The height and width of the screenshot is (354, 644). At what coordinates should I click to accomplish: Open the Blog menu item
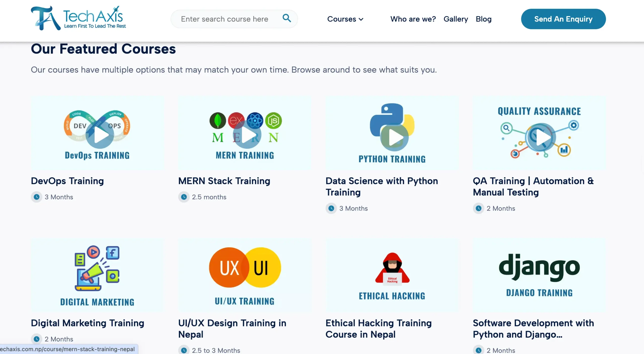(x=484, y=19)
